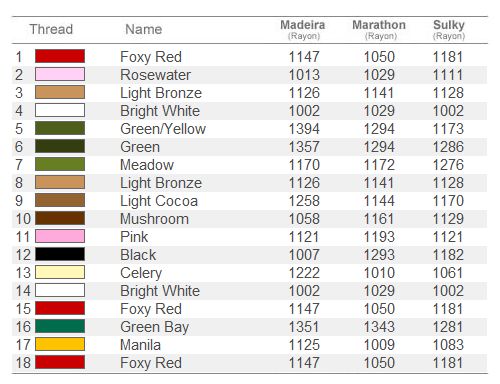Select the Pink thread name
500x384 pixels.
click(134, 237)
